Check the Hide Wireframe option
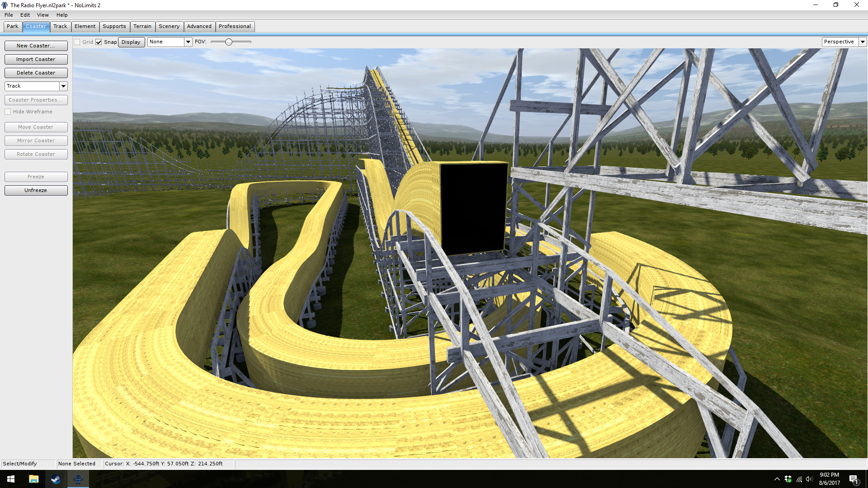 8,112
